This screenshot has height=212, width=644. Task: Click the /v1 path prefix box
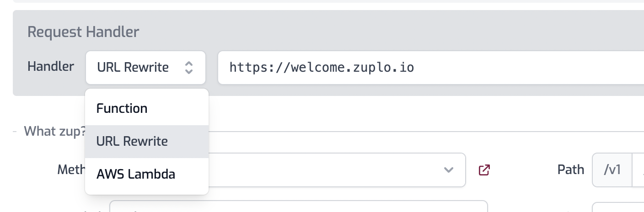[612, 170]
